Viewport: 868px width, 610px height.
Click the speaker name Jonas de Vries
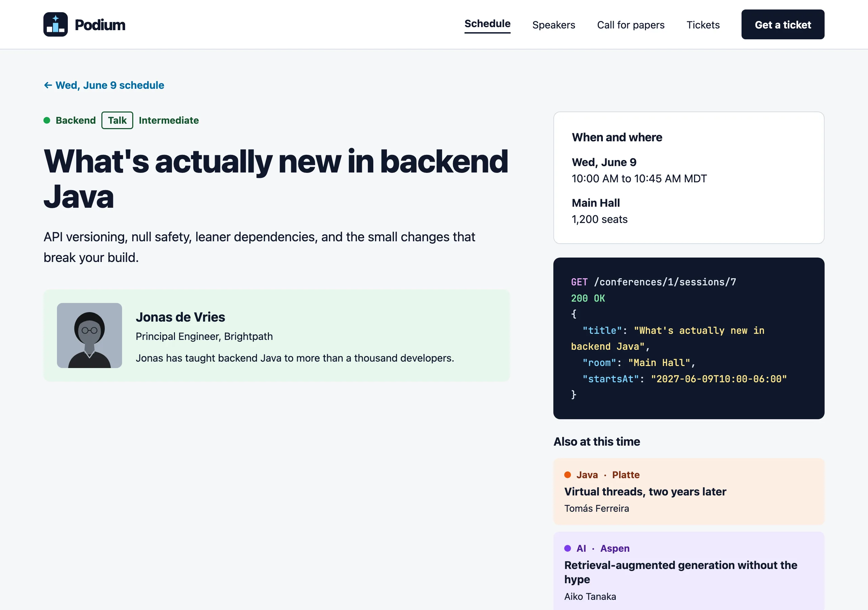(180, 317)
